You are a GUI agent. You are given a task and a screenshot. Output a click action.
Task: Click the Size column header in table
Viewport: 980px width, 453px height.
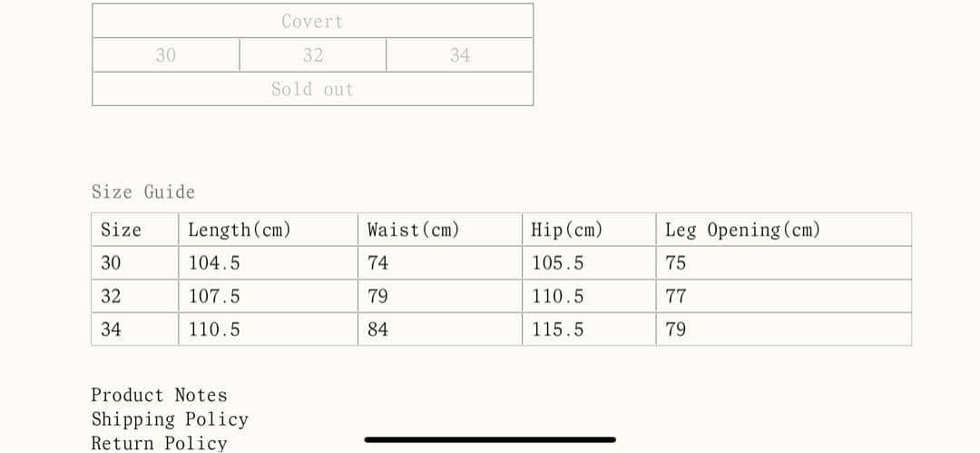coord(121,230)
